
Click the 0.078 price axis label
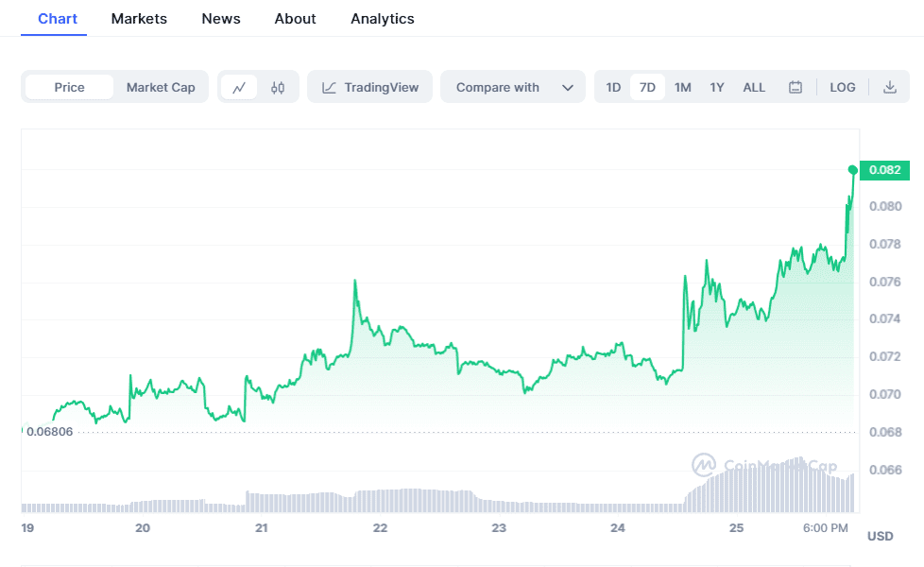point(885,244)
